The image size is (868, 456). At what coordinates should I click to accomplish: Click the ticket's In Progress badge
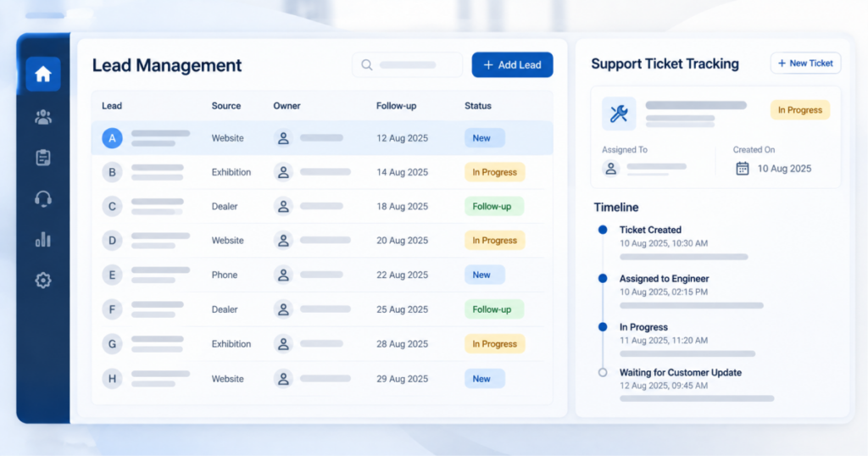pyautogui.click(x=800, y=110)
